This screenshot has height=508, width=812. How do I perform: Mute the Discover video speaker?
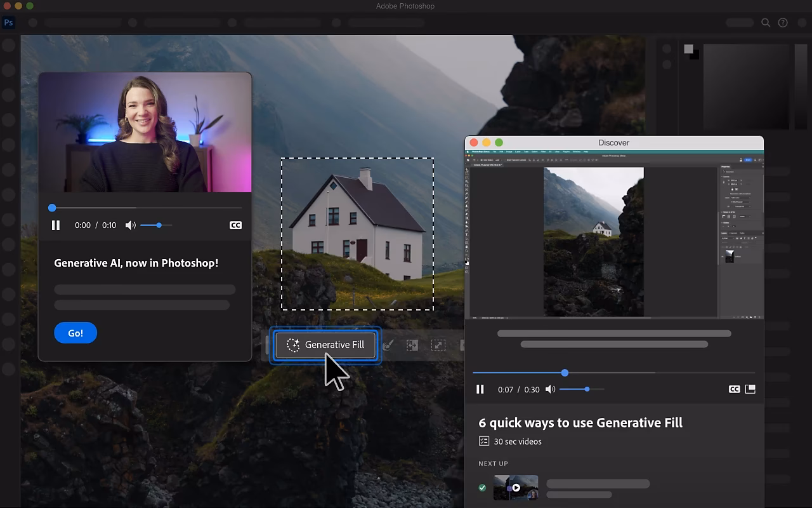click(550, 389)
